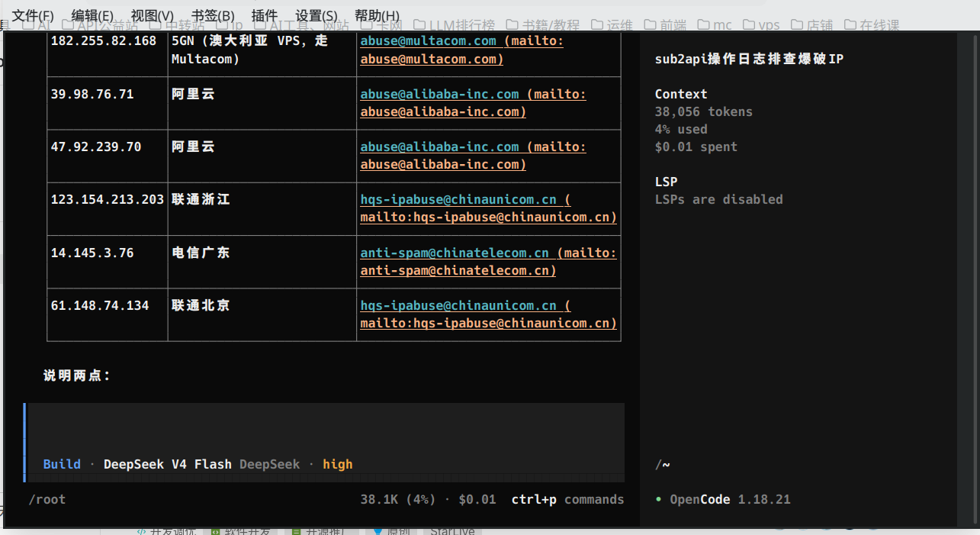Open the 前端 bookmark folder icon
This screenshot has height=535, width=980.
651,25
